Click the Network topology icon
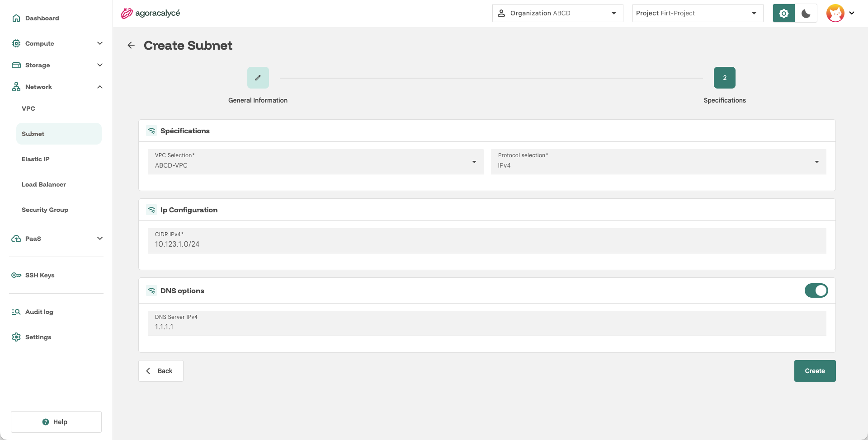 point(16,87)
